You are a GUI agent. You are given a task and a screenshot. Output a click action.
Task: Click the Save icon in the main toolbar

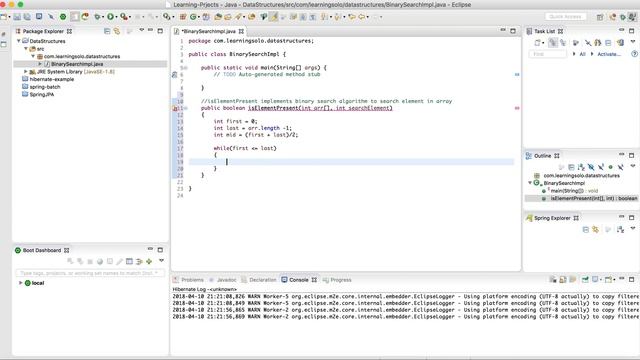[x=17, y=17]
